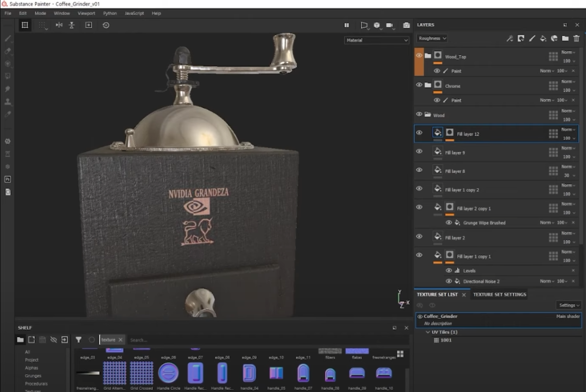Add a paint layer with the brush icon
The height and width of the screenshot is (392, 586).
tap(532, 38)
